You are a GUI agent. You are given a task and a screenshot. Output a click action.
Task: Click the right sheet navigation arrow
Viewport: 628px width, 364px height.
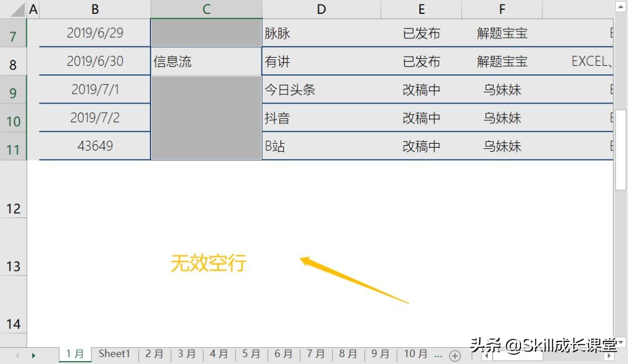click(33, 354)
